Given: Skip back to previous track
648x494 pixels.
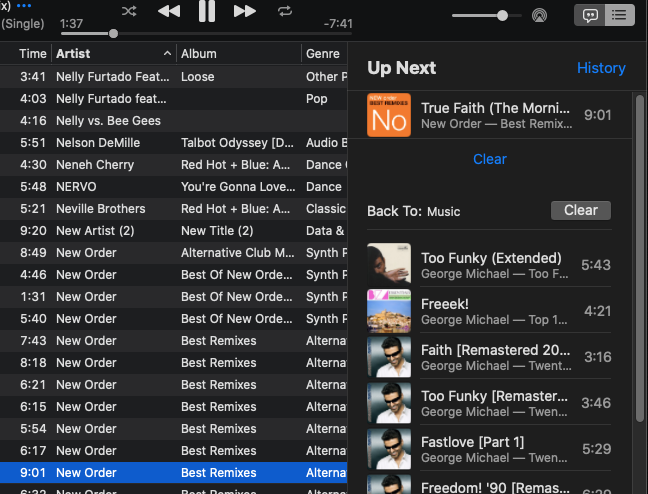Looking at the screenshot, I should pyautogui.click(x=169, y=11).
